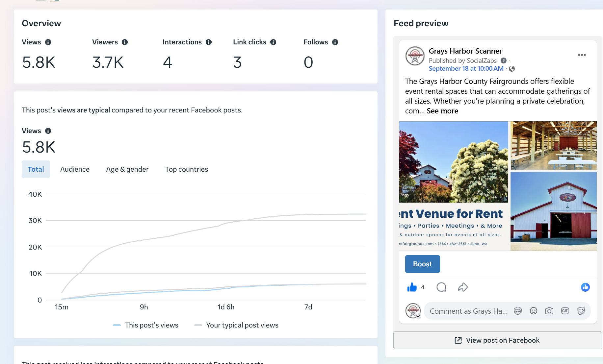Click the info icon next to Overview Views
The width and height of the screenshot is (603, 364).
click(x=48, y=42)
